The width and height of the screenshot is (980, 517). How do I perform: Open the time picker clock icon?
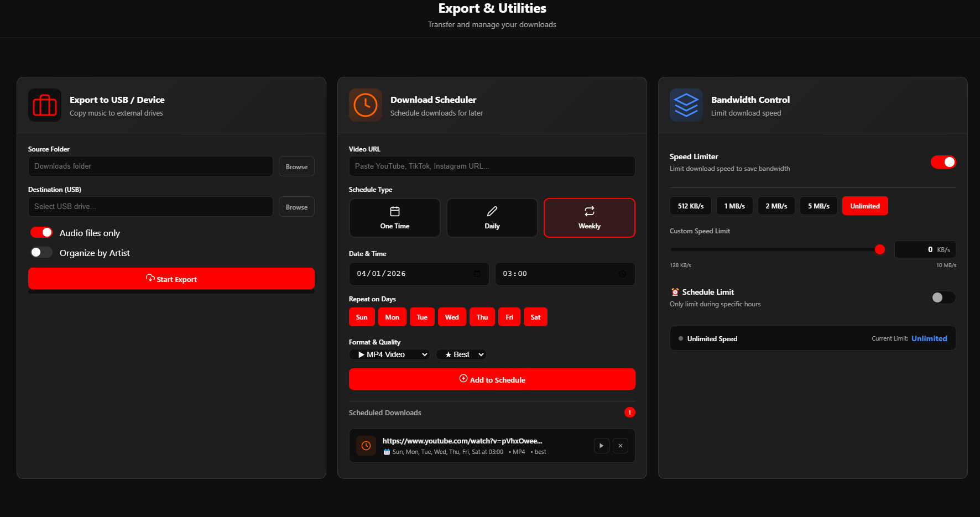[x=622, y=274]
